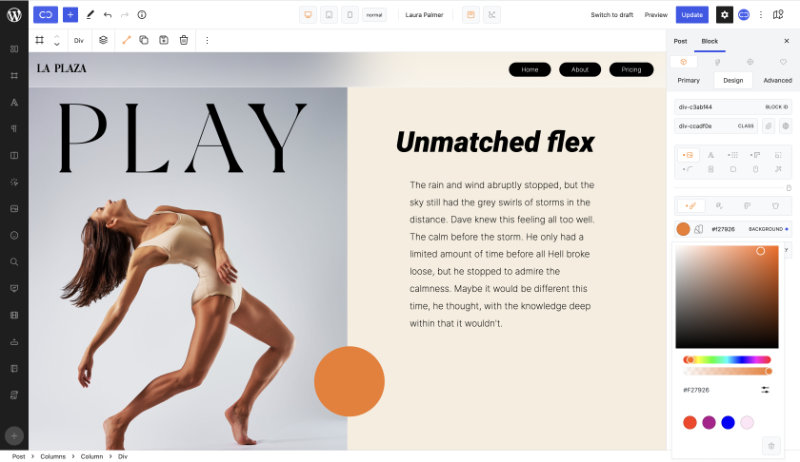Switch to the Post tab
Screen dimensions: 800x462
pyautogui.click(x=680, y=41)
